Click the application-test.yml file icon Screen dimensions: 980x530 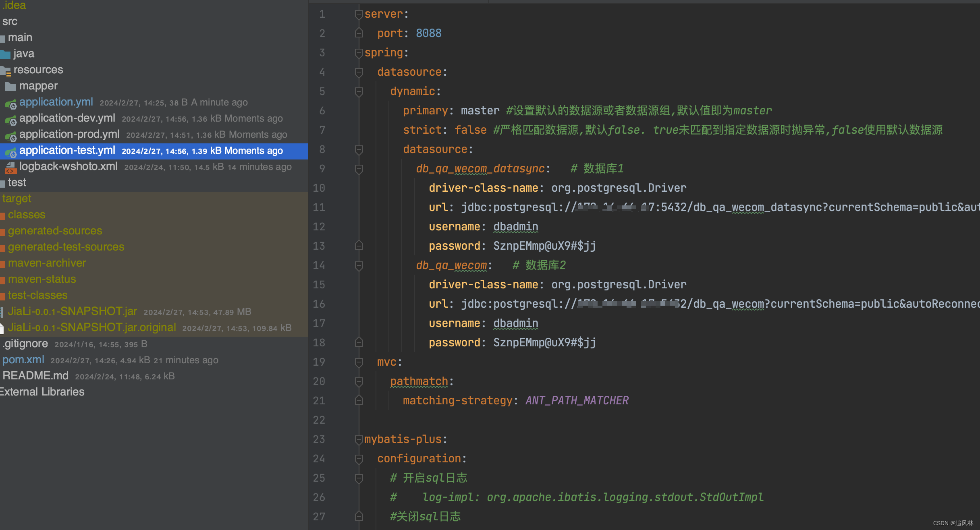pyautogui.click(x=10, y=152)
